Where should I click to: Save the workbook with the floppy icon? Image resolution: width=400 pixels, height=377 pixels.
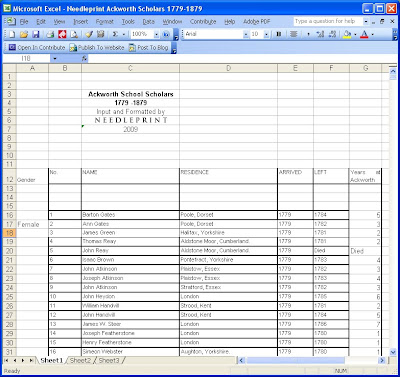(36, 34)
